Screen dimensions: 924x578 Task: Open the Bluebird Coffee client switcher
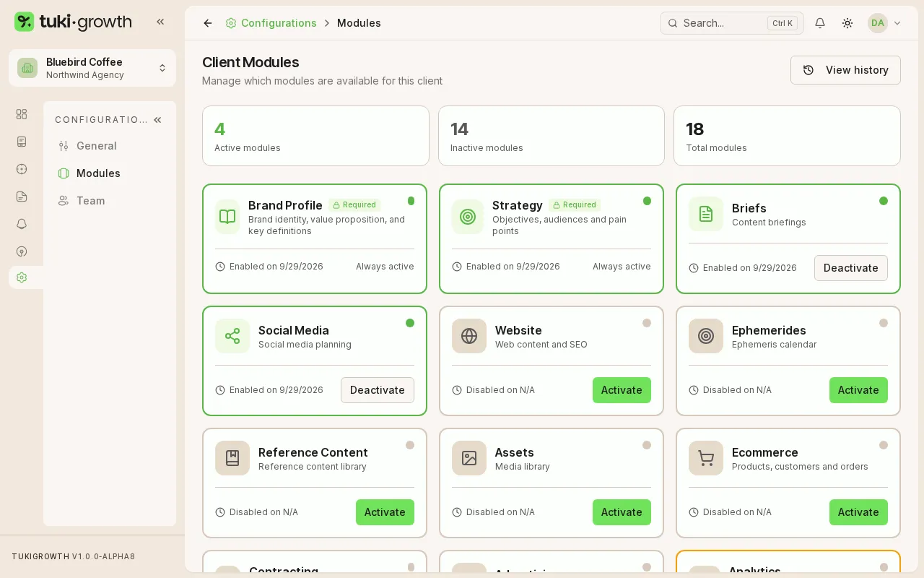click(92, 68)
